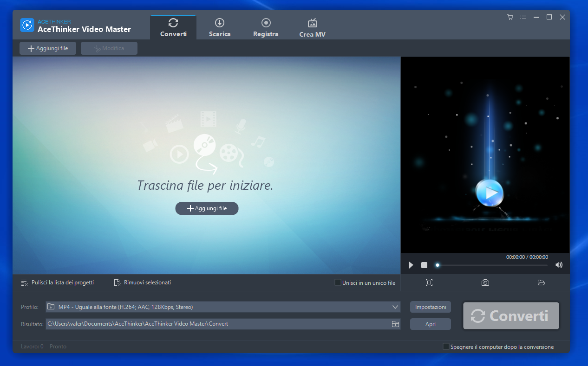Check Spegnere il computer dopo la conversione
Screen dimensions: 588x366
tap(446, 347)
